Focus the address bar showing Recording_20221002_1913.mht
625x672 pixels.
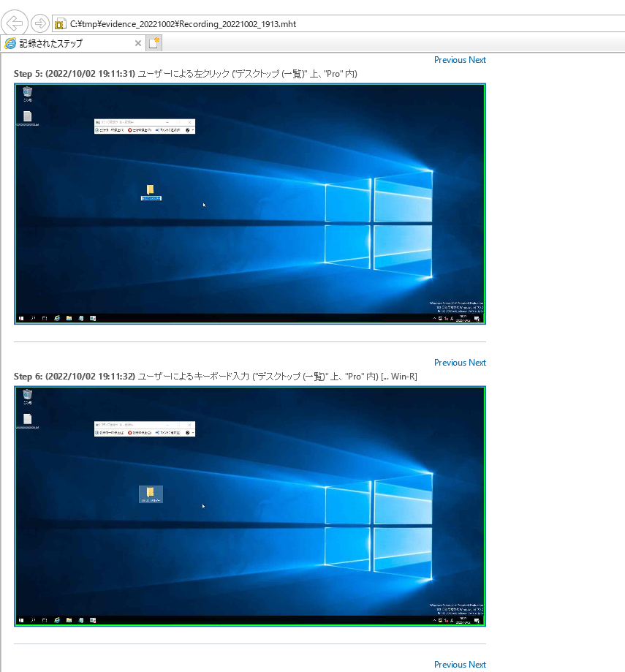point(338,23)
